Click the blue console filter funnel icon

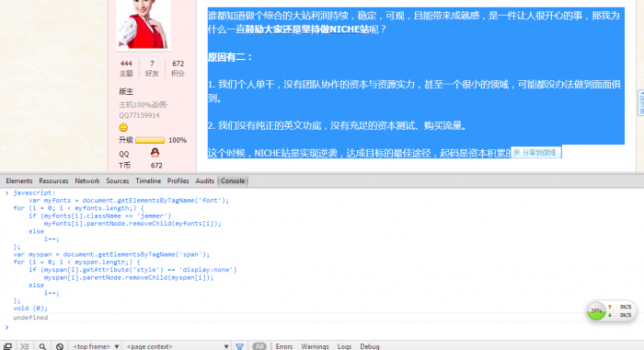click(239, 346)
